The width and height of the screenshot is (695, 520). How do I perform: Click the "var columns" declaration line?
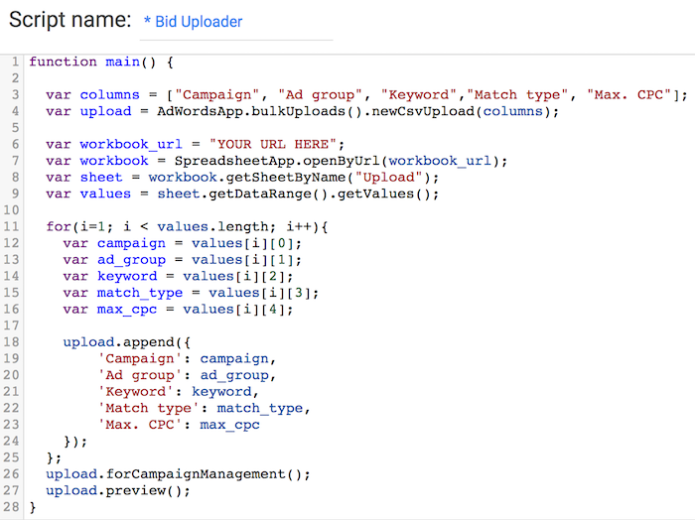click(367, 95)
